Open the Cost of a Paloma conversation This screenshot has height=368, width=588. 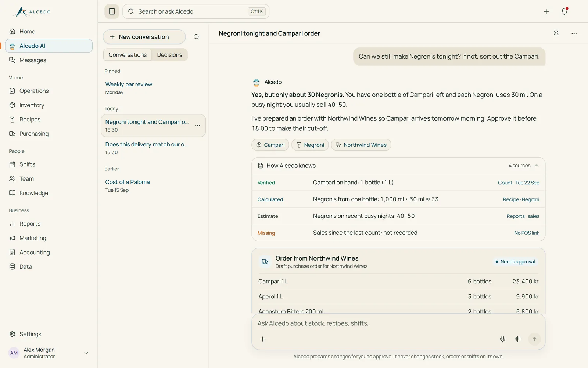(153, 186)
